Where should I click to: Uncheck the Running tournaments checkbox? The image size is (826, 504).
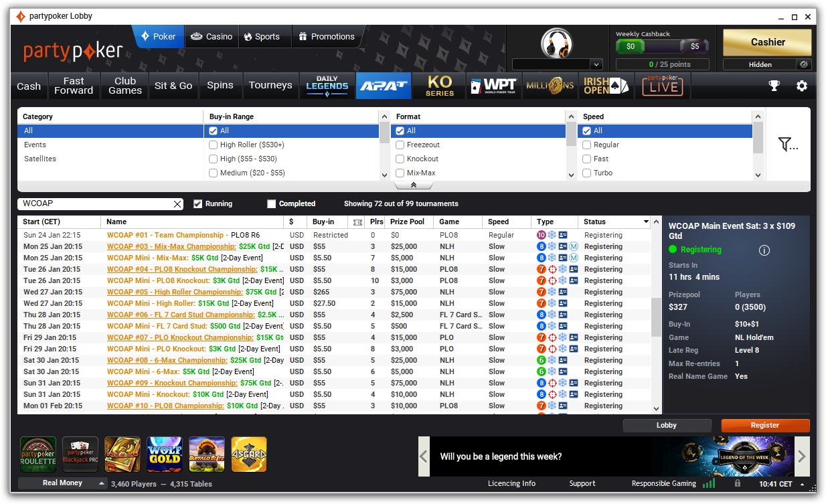198,204
